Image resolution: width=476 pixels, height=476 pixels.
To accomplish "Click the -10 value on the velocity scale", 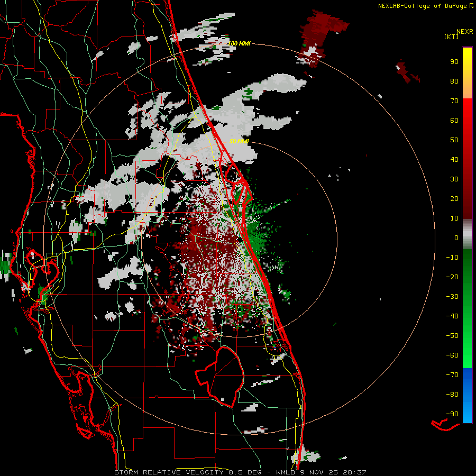I will [x=452, y=258].
